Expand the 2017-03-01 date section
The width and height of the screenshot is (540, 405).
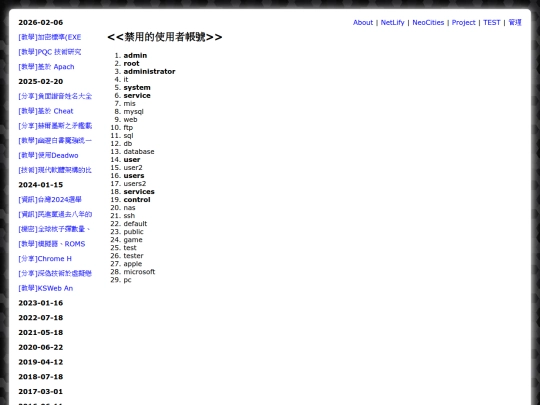41,392
